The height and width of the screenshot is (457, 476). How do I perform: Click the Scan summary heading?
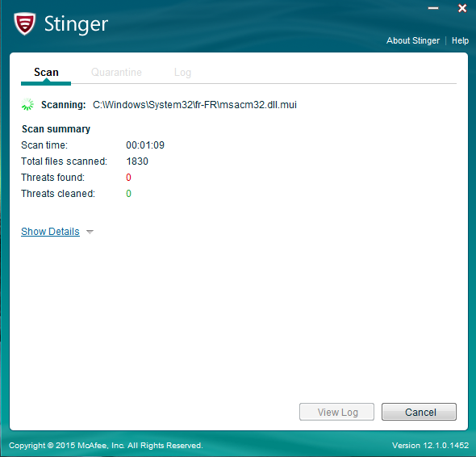(x=56, y=129)
